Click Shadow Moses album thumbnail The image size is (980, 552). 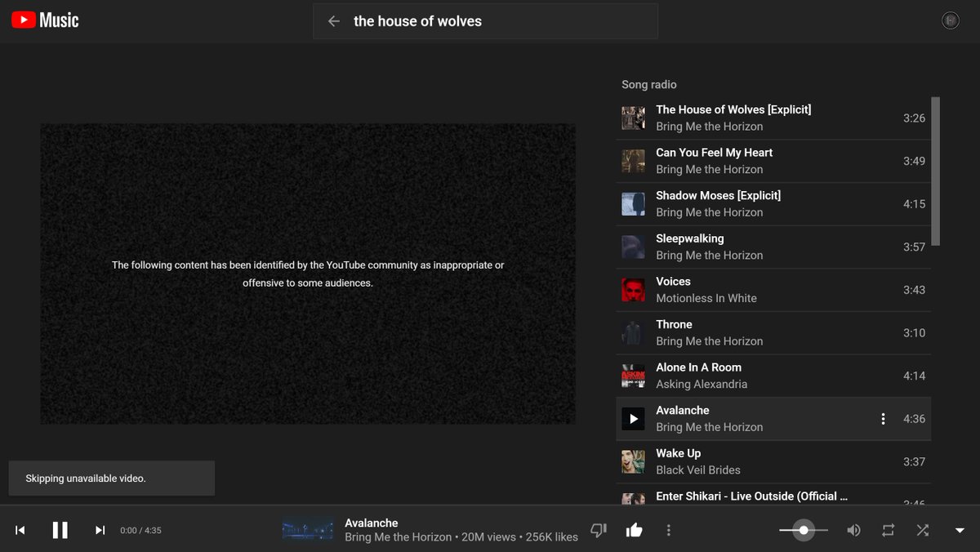633,204
